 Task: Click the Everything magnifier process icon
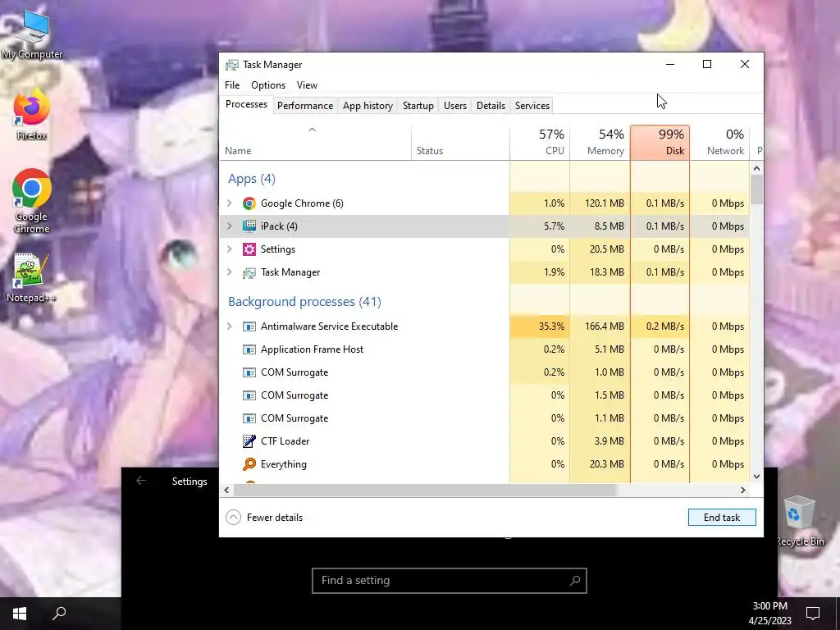coord(249,464)
